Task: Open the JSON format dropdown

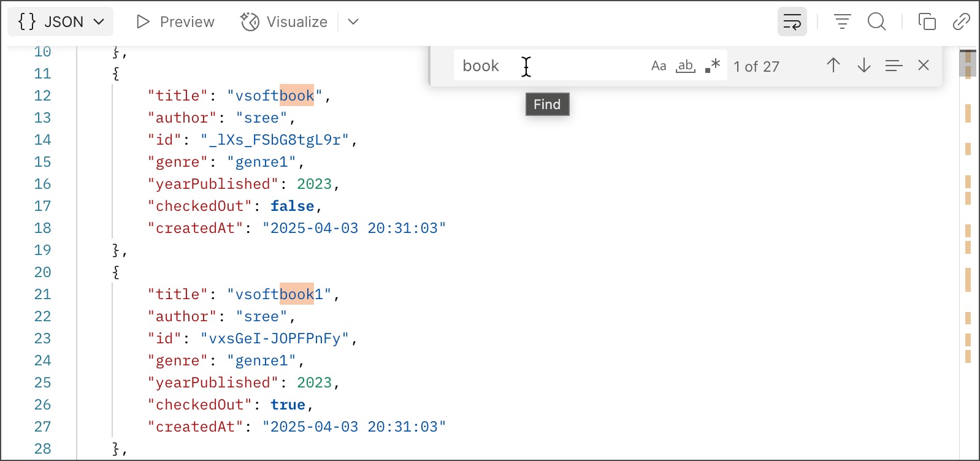Action: point(61,22)
